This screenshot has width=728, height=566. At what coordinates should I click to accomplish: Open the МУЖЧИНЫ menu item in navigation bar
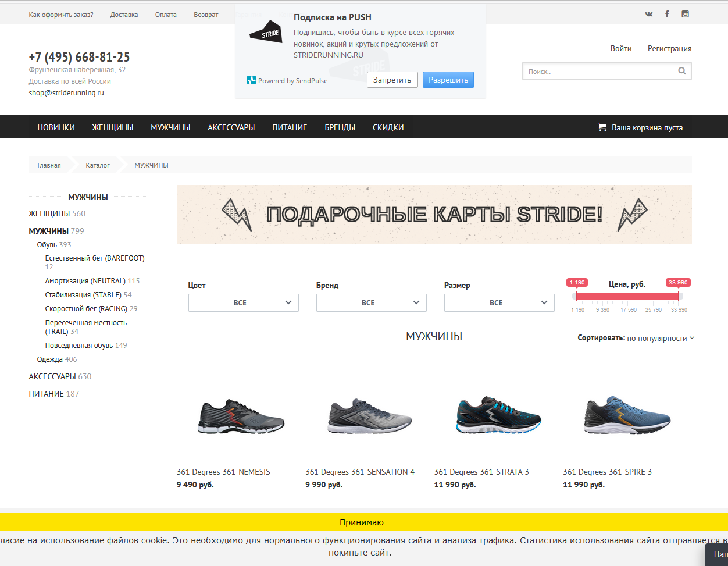[x=170, y=127]
